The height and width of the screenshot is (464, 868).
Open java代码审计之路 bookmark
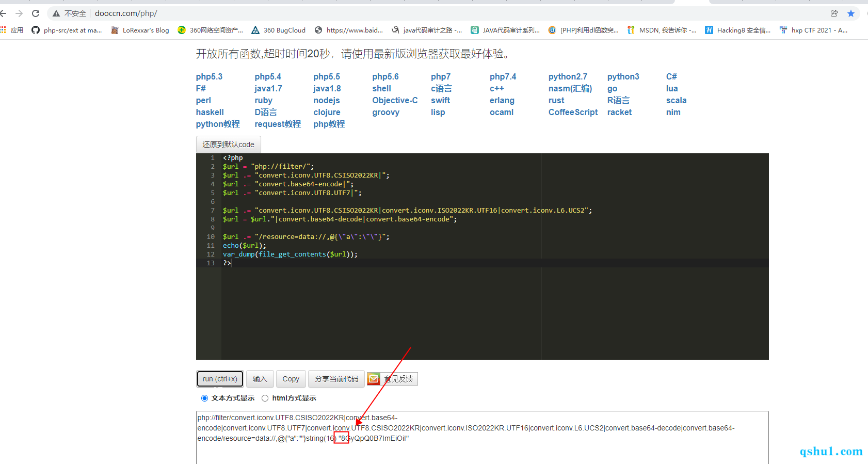427,30
